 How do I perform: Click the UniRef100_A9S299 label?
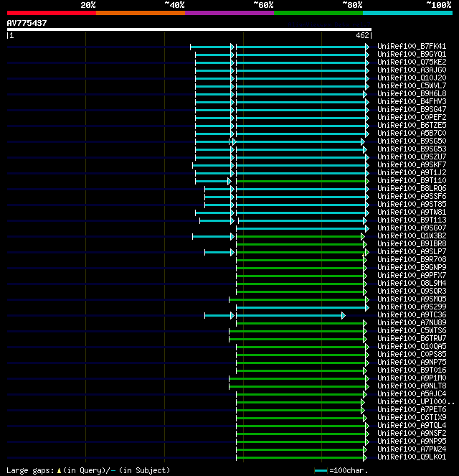(x=412, y=307)
